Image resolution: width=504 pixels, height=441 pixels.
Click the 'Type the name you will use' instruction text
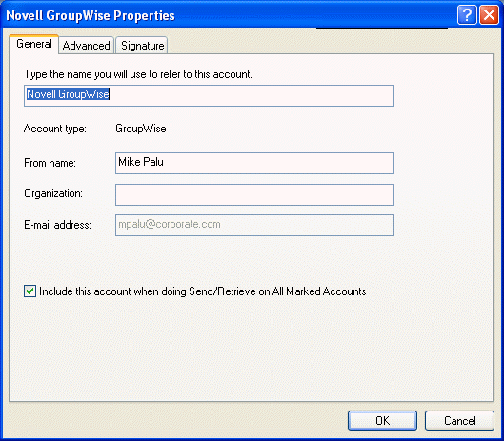point(138,74)
